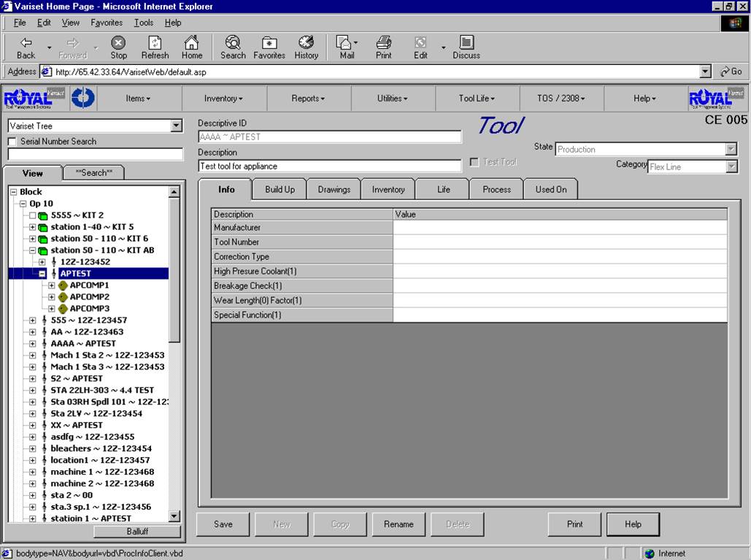Image resolution: width=751 pixels, height=560 pixels.
Task: Click the Rename button
Action: pyautogui.click(x=398, y=524)
